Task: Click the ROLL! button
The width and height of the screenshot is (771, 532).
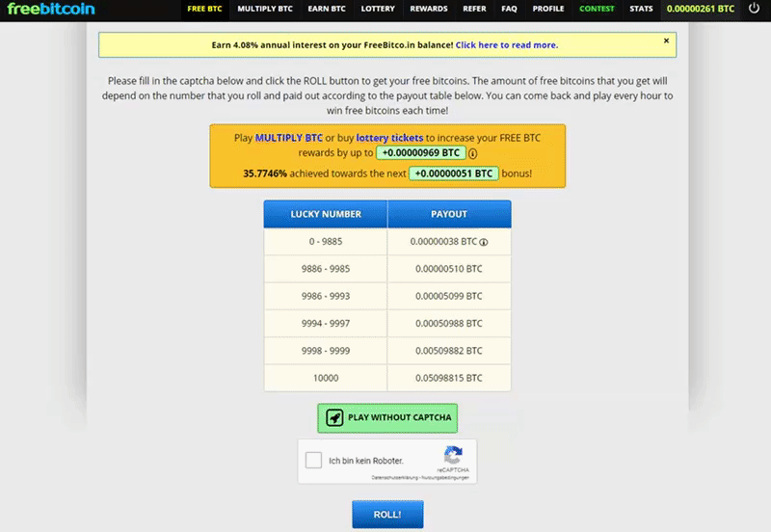Action: [387, 515]
